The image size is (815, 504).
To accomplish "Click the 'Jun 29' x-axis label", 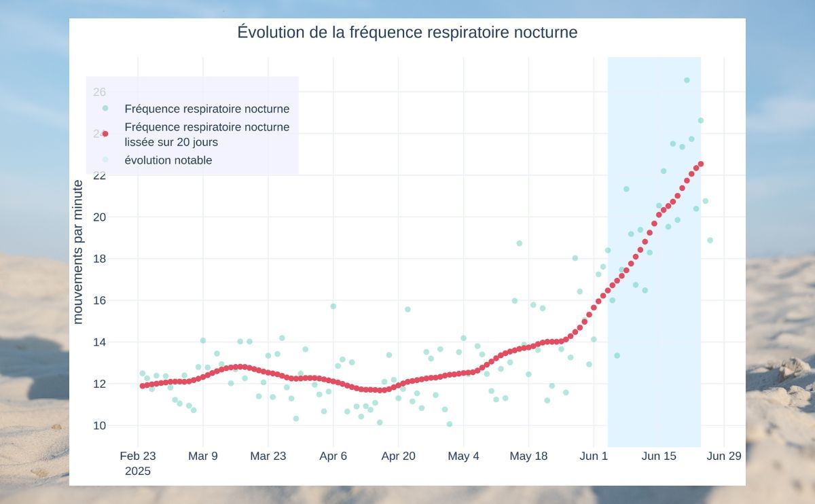I will pos(724,456).
